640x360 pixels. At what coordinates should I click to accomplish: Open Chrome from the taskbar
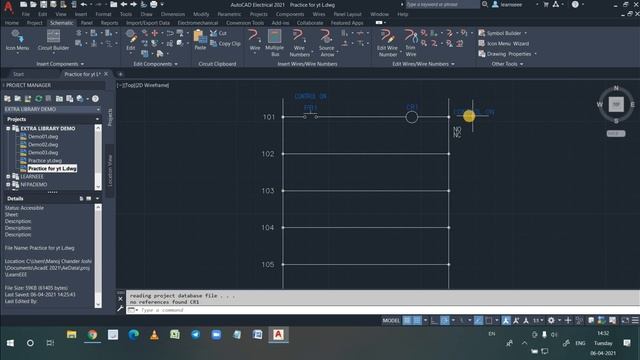pos(92,335)
